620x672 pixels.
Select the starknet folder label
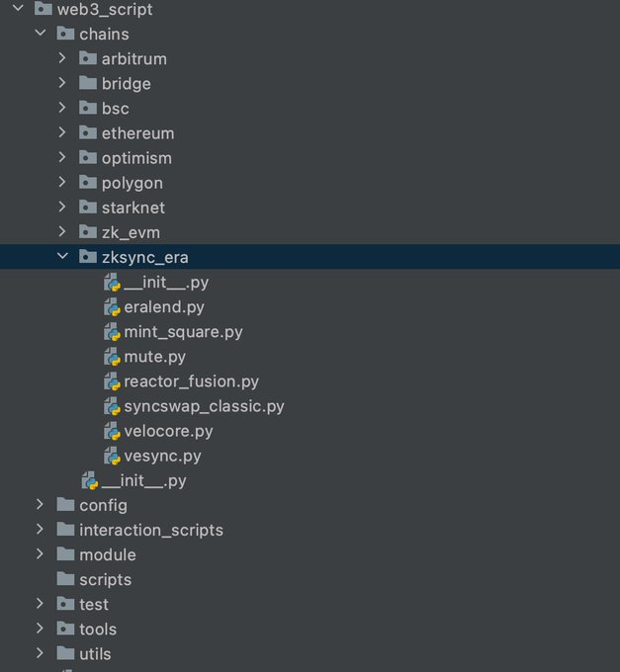[x=133, y=208]
